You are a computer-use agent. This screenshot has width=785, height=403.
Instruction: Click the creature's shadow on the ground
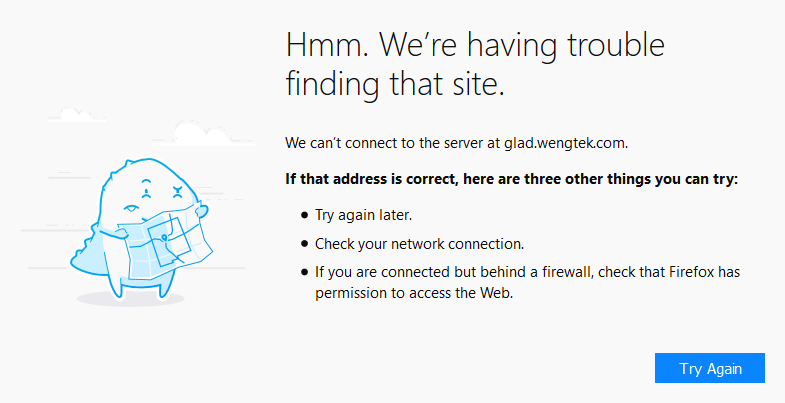click(x=132, y=298)
